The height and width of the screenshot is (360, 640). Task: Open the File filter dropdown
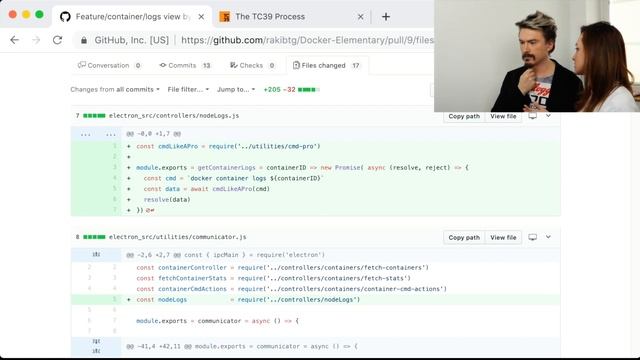coord(188,89)
